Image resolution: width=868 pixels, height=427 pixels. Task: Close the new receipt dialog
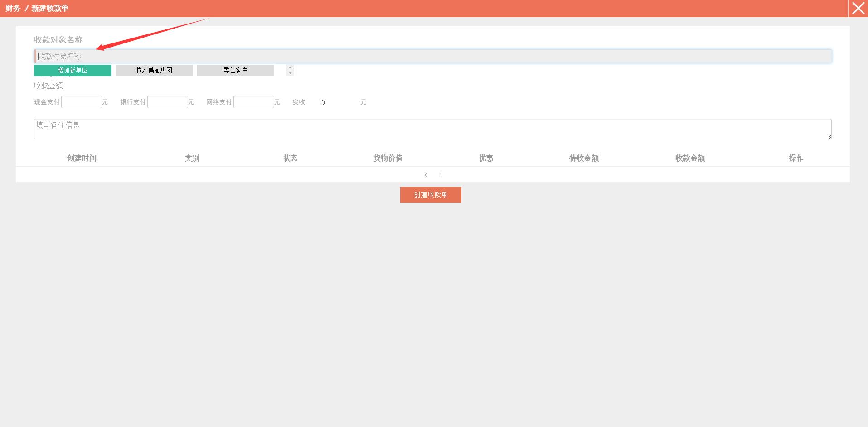coord(858,9)
